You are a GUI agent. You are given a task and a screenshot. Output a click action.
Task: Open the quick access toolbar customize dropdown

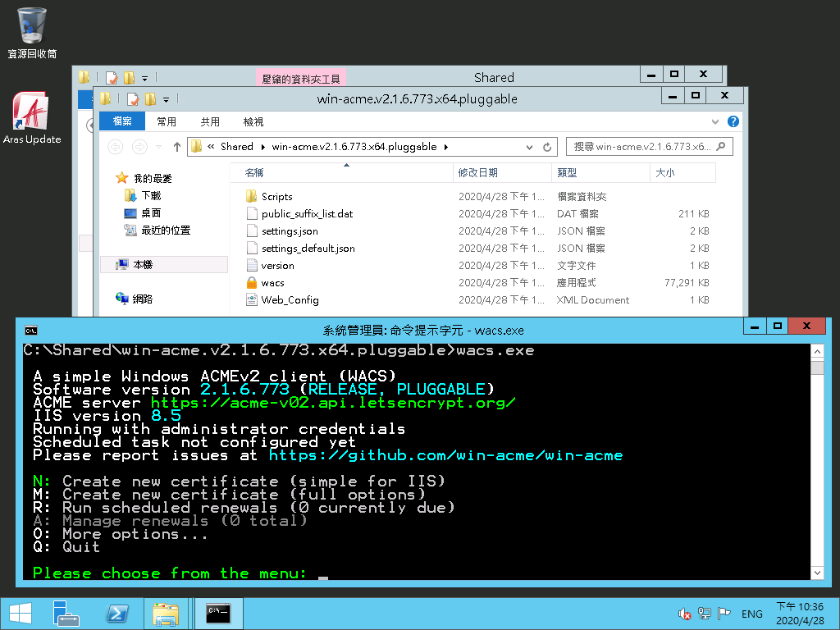point(166,99)
